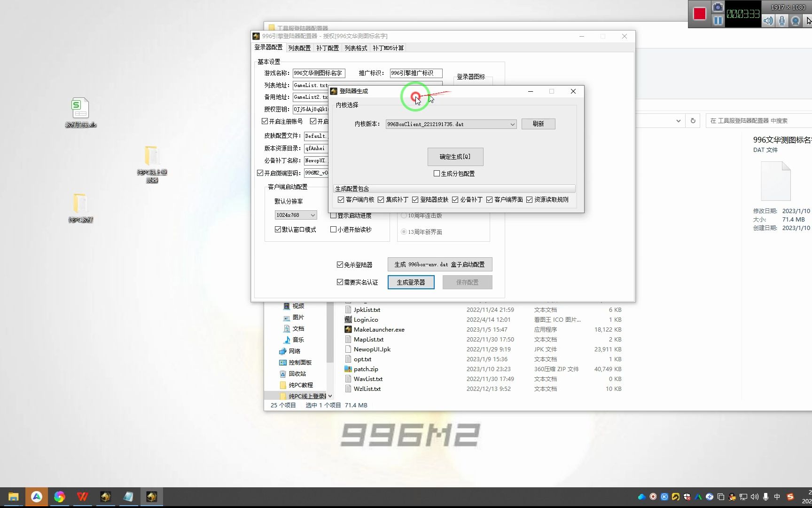Click the 刷新 button
This screenshot has width=812, height=508.
539,124
